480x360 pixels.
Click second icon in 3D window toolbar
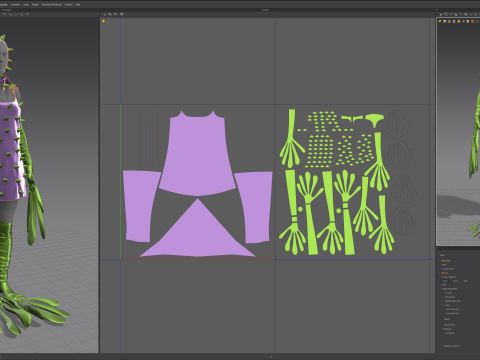[x=10, y=14]
